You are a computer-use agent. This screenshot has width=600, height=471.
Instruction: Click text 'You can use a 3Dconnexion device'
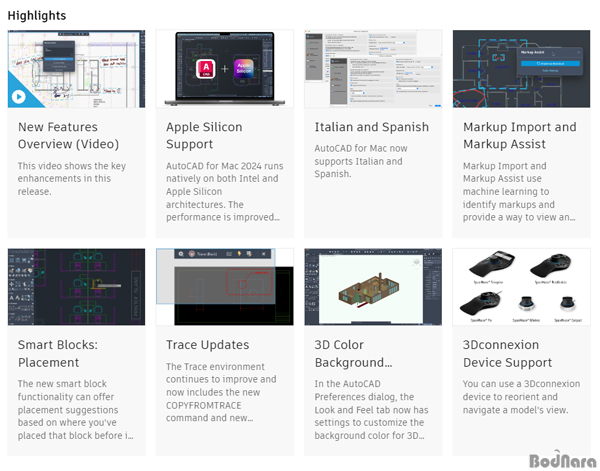tap(521, 390)
